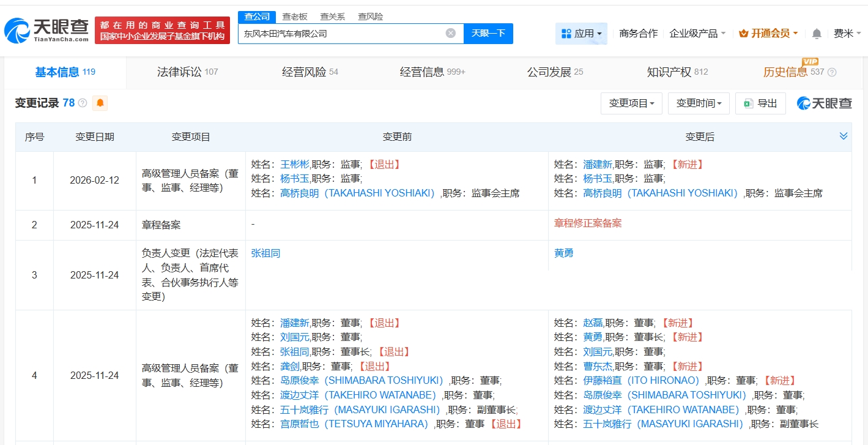868x445 pixels.
Task: Expand table with double-chevron icon
Action: [844, 136]
